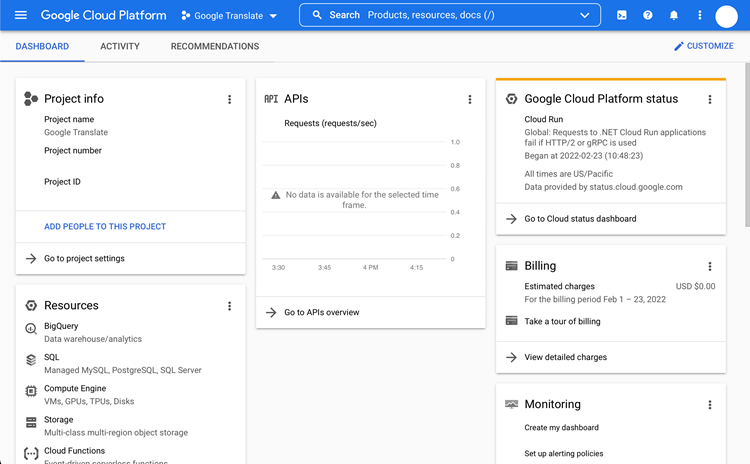750x464 pixels.
Task: Click the pencil icon beside Customize
Action: (679, 46)
